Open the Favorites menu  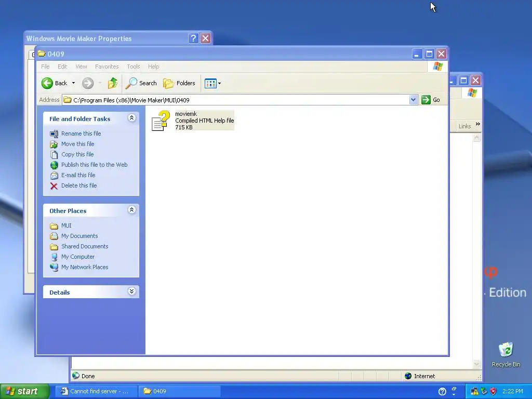coord(107,66)
